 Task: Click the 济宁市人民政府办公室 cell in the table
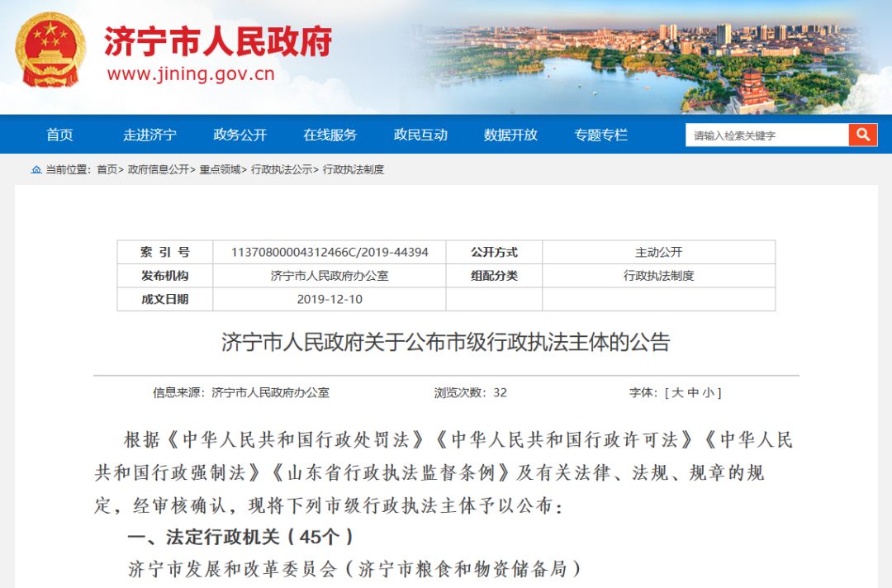point(330,276)
